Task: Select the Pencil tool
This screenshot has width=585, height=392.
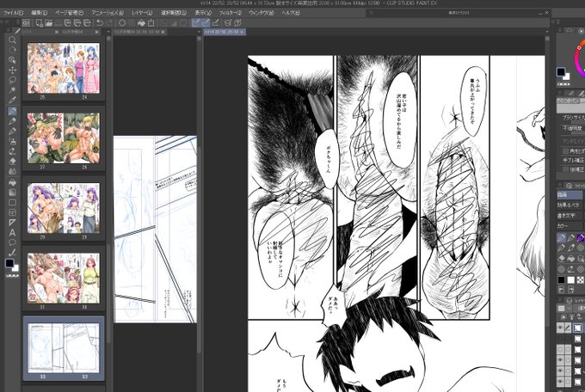Action: click(x=12, y=121)
